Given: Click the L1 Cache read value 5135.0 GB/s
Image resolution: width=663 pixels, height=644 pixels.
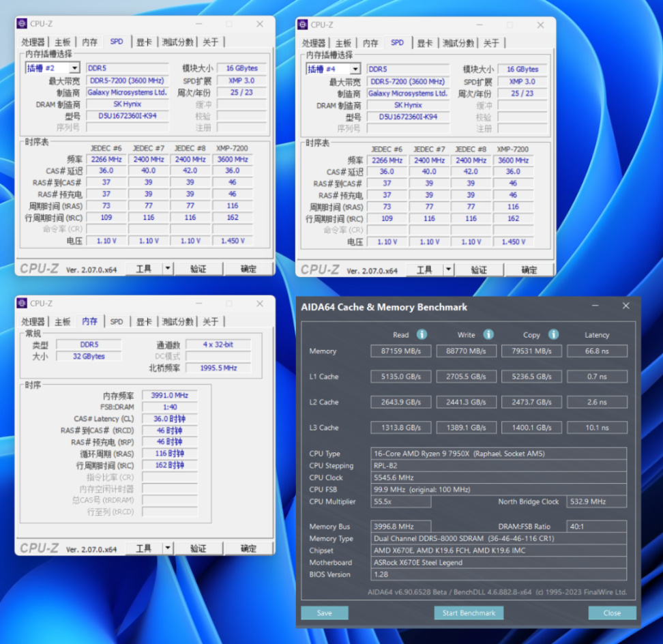Looking at the screenshot, I should (401, 377).
